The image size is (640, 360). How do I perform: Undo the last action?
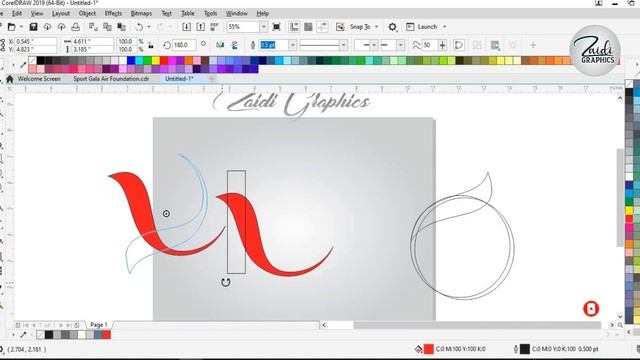tap(139, 27)
